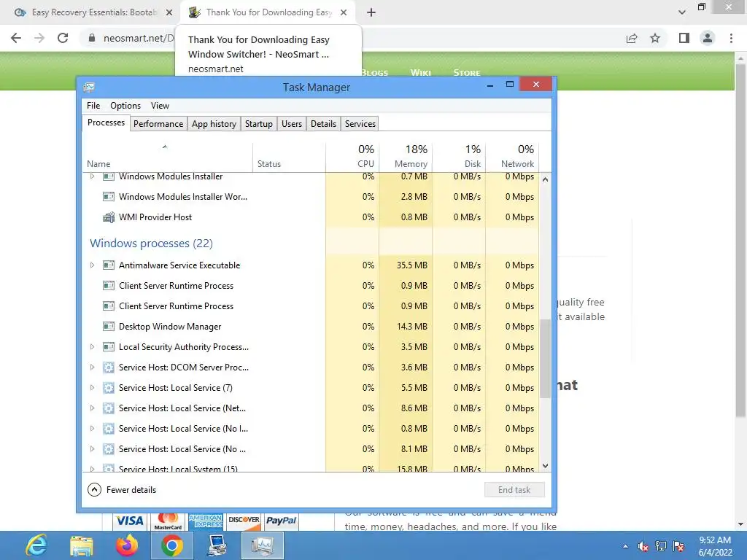Viewport: 747px width, 560px height.
Task: Sort by CPU column header
Action: pos(352,157)
